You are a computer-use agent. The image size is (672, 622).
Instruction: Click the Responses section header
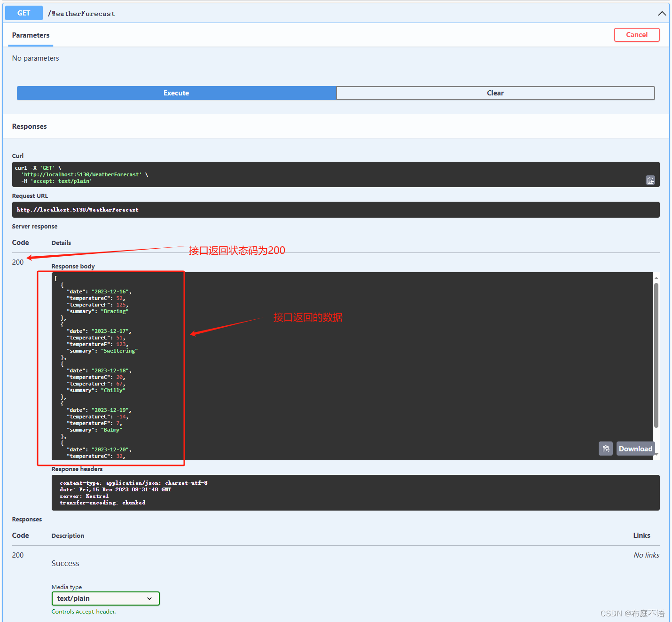tap(29, 126)
